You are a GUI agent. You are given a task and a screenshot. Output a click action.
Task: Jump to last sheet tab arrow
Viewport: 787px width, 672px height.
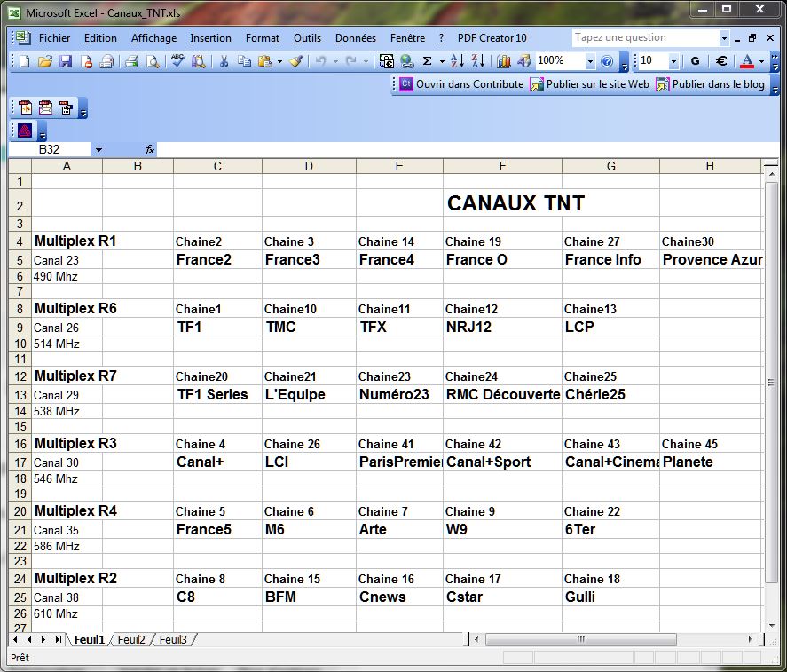tap(59, 639)
